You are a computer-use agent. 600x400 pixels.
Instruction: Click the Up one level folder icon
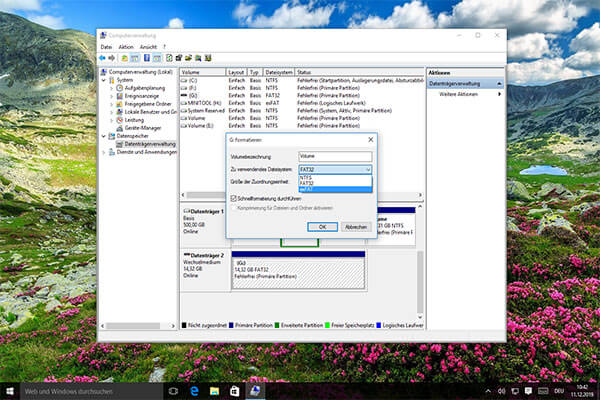[x=124, y=58]
